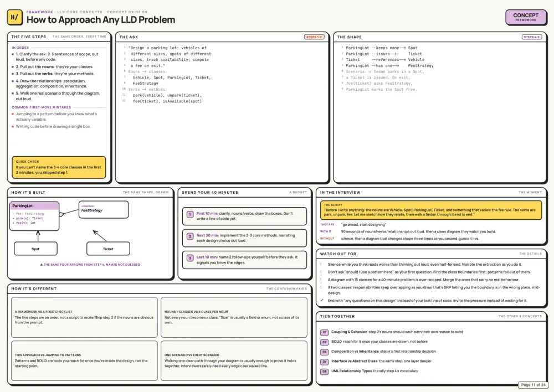
Task: Select the step 3 number badge
Action: (x=189, y=258)
